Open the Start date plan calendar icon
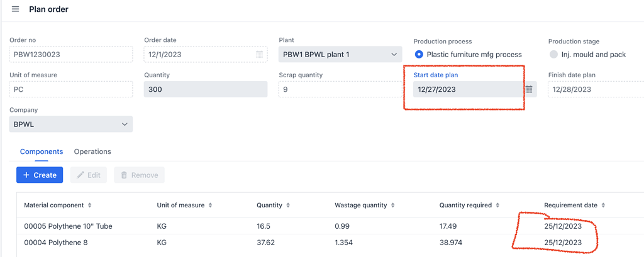 528,89
